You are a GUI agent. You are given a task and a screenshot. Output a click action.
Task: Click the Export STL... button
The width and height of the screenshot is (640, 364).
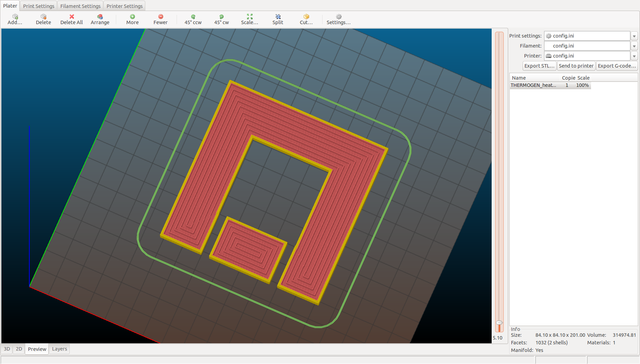tap(540, 66)
